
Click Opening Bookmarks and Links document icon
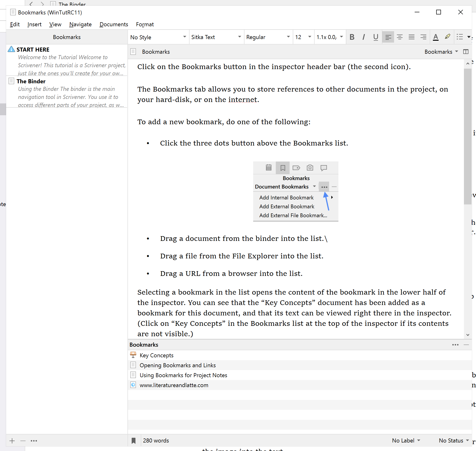point(133,365)
